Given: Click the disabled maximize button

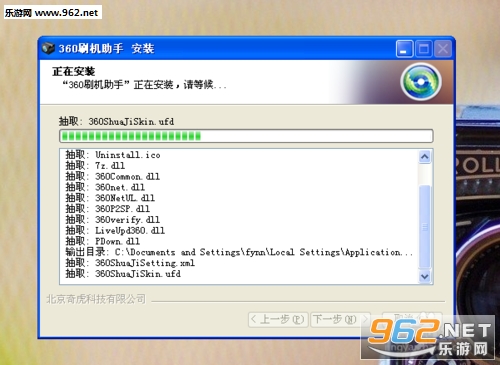Looking at the screenshot, I should [x=424, y=49].
